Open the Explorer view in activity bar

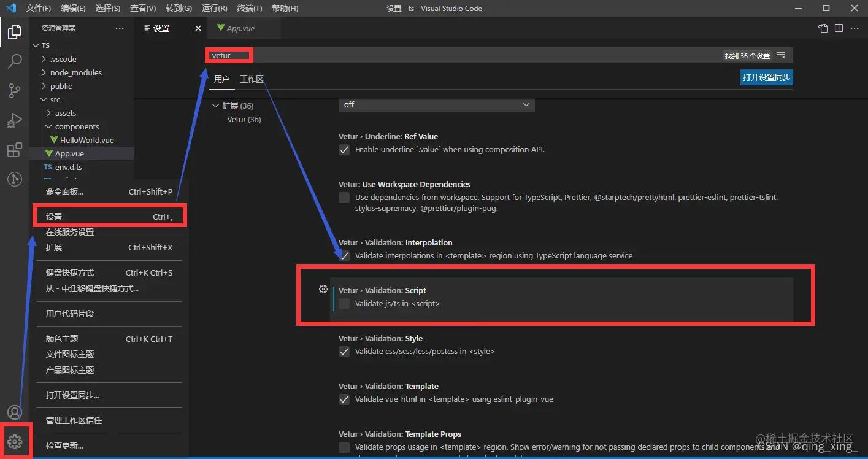tap(15, 32)
